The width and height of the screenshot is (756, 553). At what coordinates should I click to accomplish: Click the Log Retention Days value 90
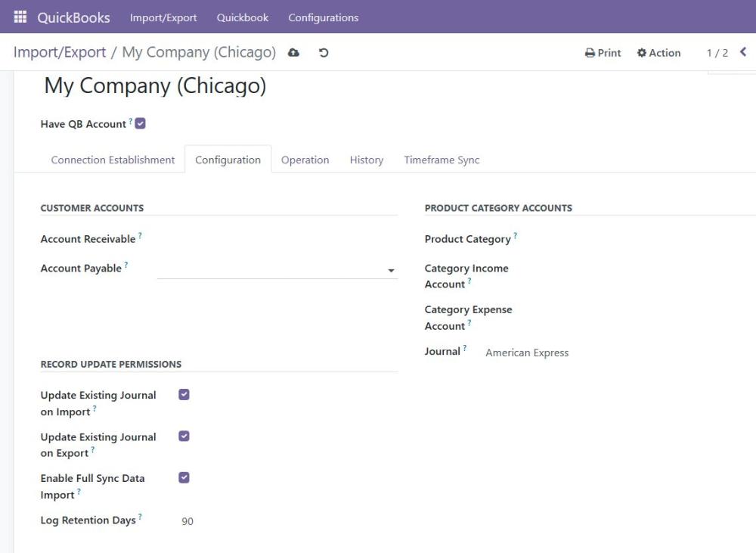[187, 521]
